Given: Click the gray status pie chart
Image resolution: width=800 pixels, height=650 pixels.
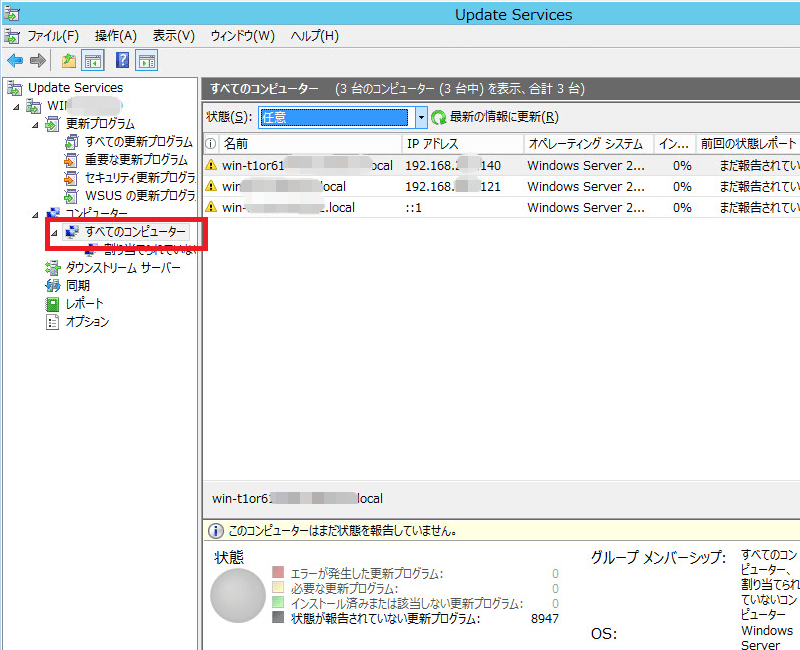Looking at the screenshot, I should (238, 595).
